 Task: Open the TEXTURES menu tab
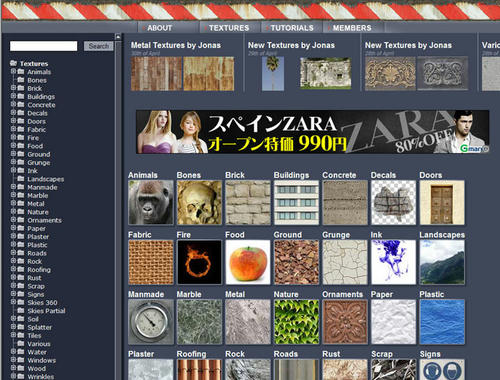coord(229,28)
